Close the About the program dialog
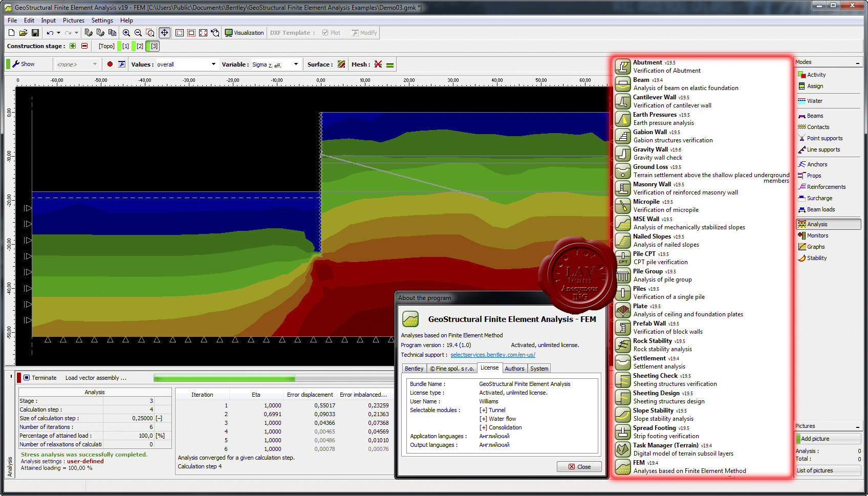 [579, 467]
